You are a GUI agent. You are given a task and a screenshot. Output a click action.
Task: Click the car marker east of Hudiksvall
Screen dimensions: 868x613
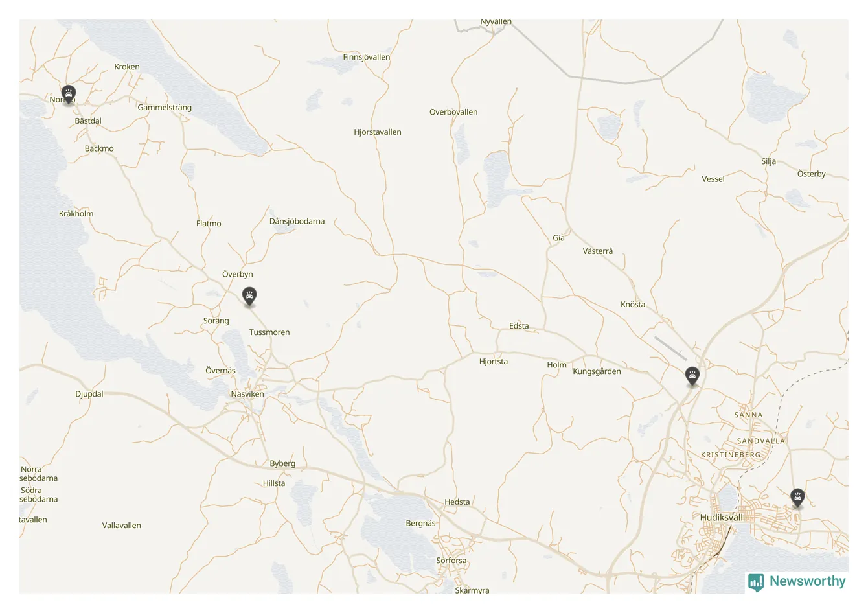click(797, 498)
